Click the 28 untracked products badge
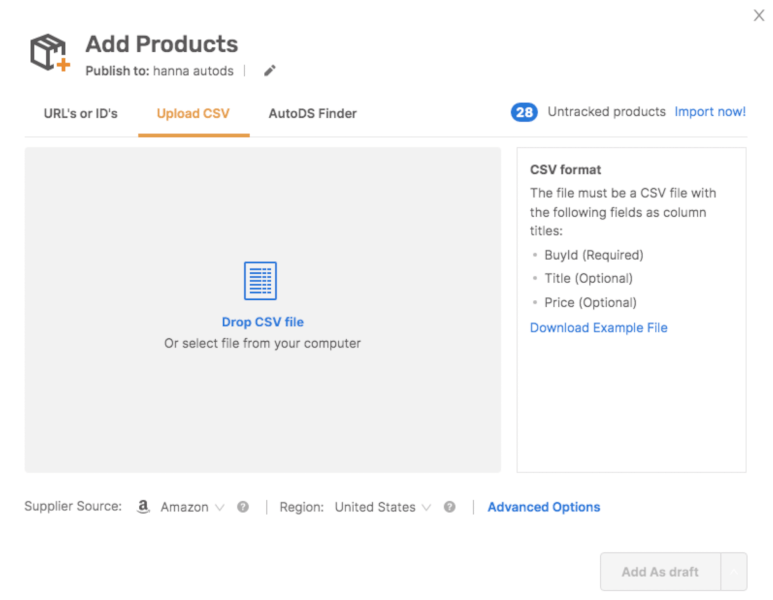This screenshot has height=600, width=773. (524, 112)
